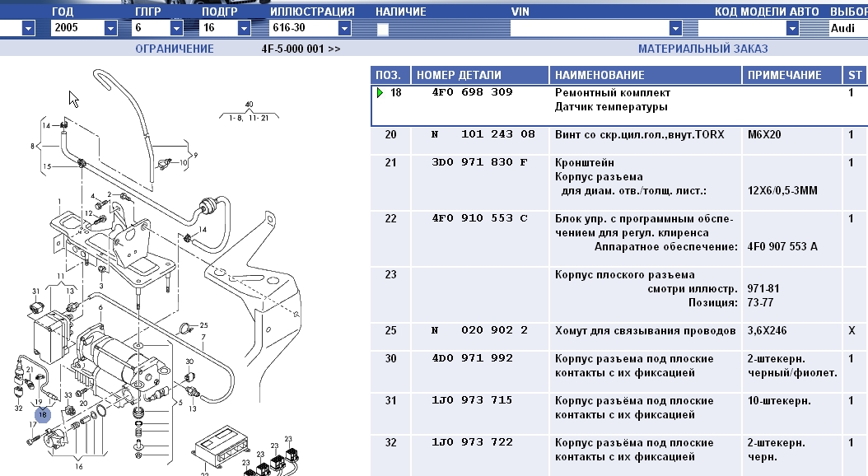Open the ГОД dropdown showing 2005

point(111,29)
